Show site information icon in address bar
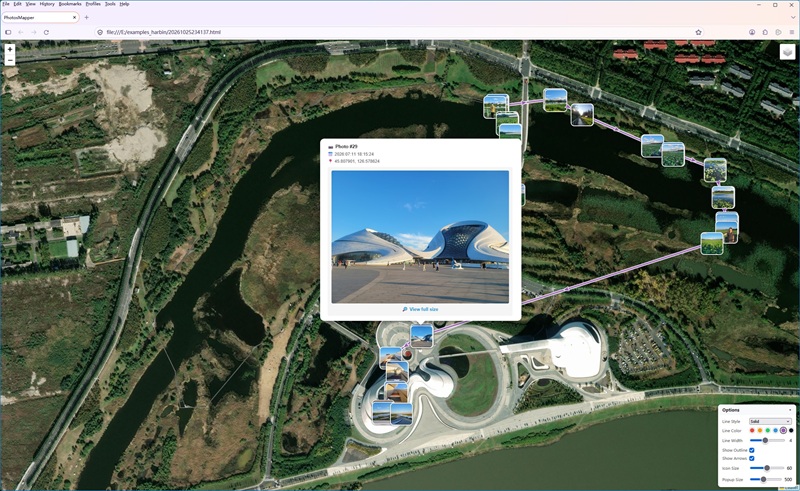This screenshot has width=800, height=491. click(100, 32)
